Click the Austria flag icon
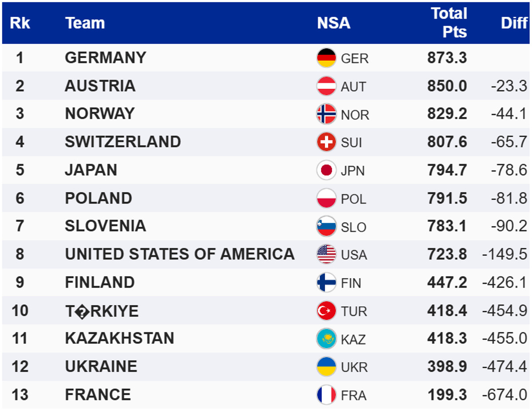 (x=326, y=86)
